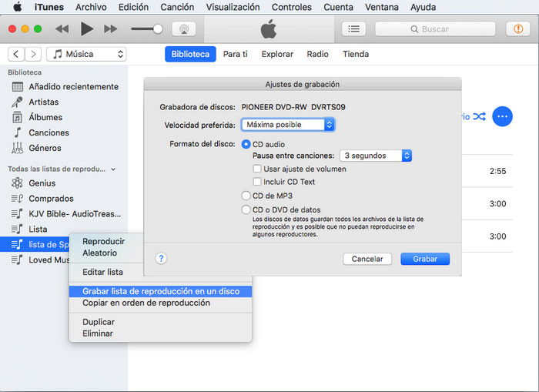Open the Apple system menu
539x392 pixels.
(x=17, y=7)
